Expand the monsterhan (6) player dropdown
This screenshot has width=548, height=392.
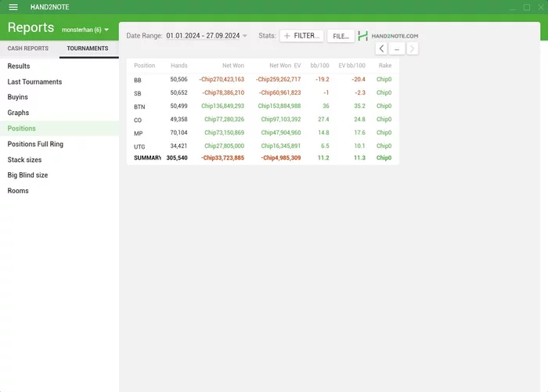pyautogui.click(x=85, y=30)
